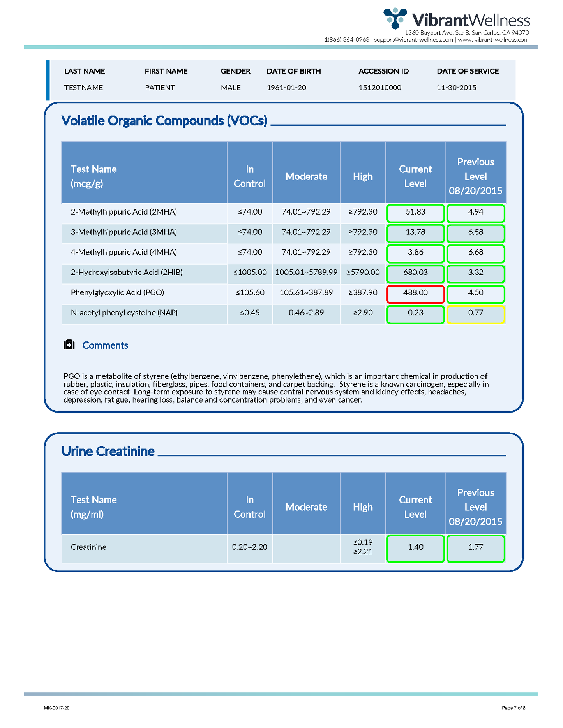Click PGO in-control threshold ≤105.60
The image size is (563, 728).
[x=250, y=292]
